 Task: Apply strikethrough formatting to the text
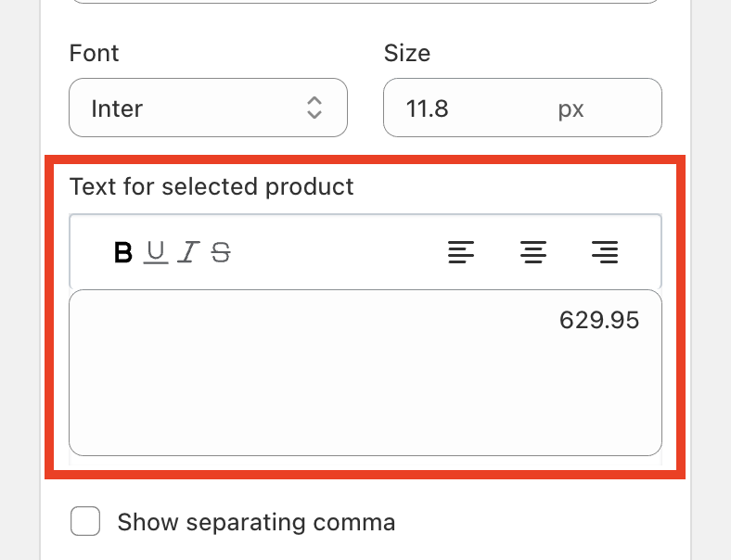pos(221,251)
